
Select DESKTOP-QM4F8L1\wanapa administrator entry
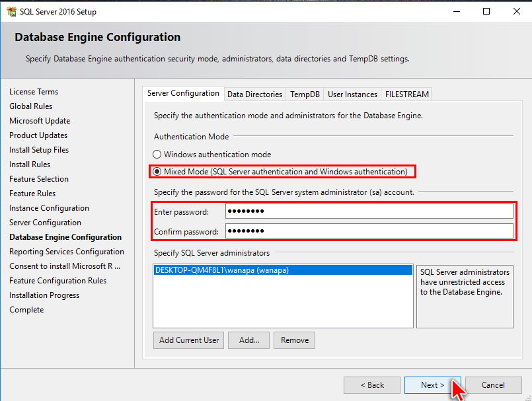(x=283, y=270)
